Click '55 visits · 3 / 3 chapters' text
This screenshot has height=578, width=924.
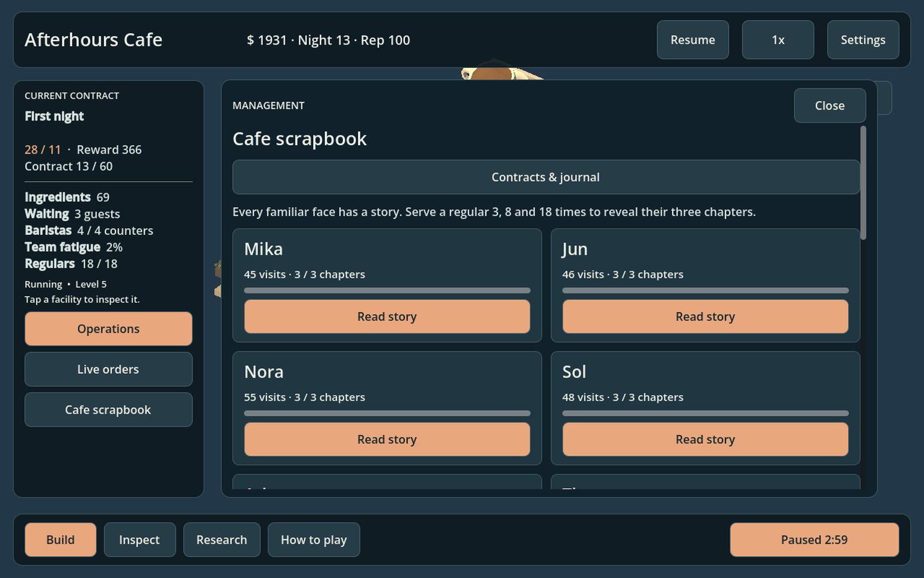304,397
